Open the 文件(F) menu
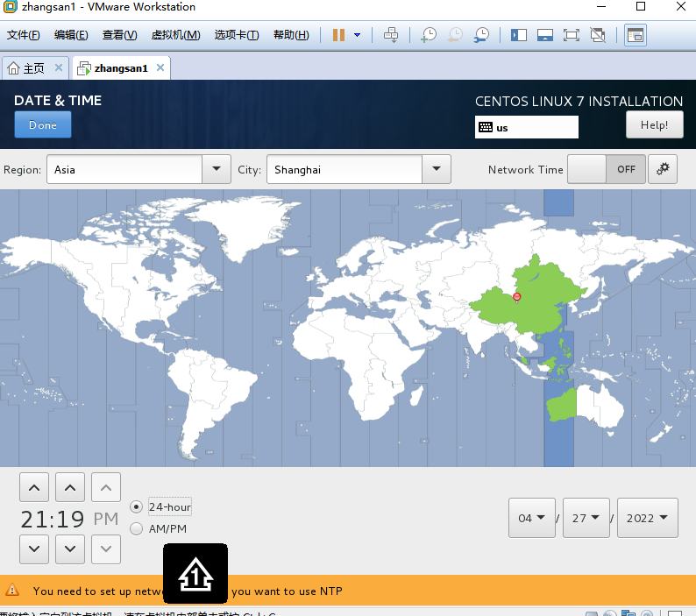 pos(24,35)
